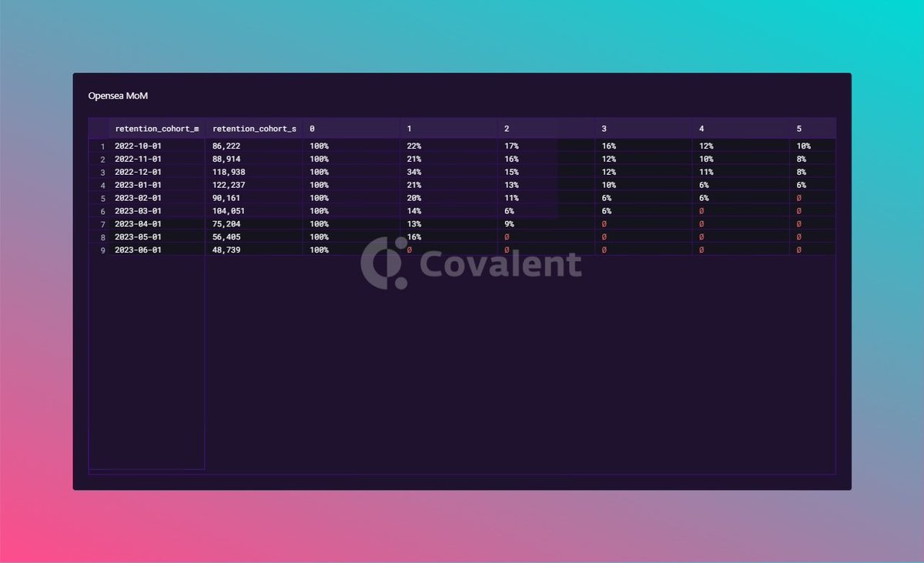Click the Opensea MoM title
The width and height of the screenshot is (924, 563).
coord(118,96)
